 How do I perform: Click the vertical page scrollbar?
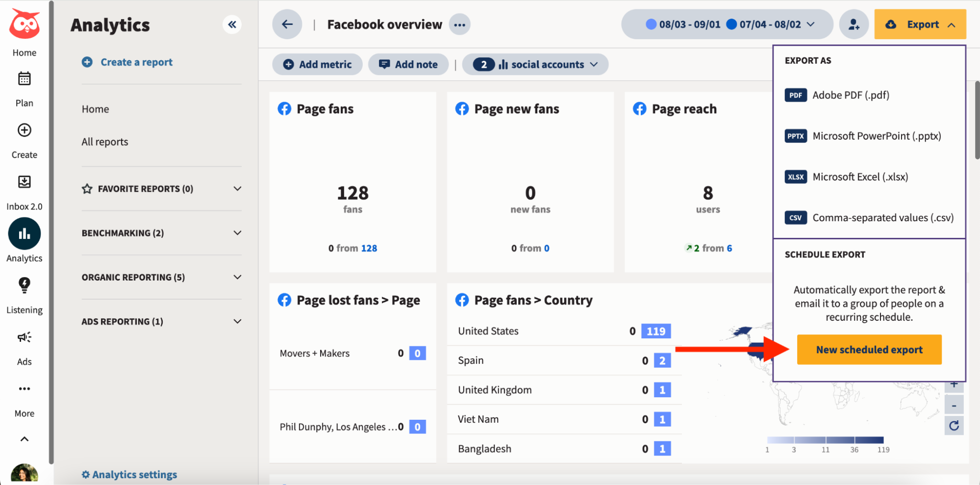tap(977, 120)
